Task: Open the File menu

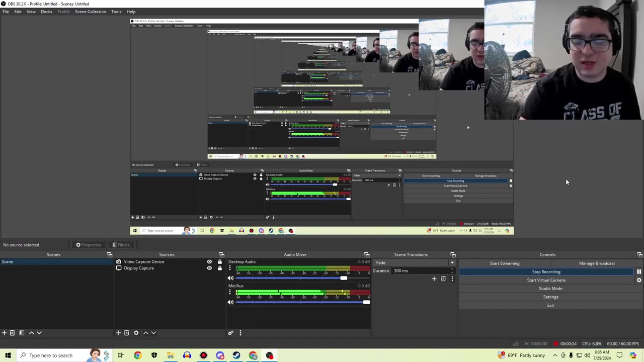Action: (x=6, y=12)
